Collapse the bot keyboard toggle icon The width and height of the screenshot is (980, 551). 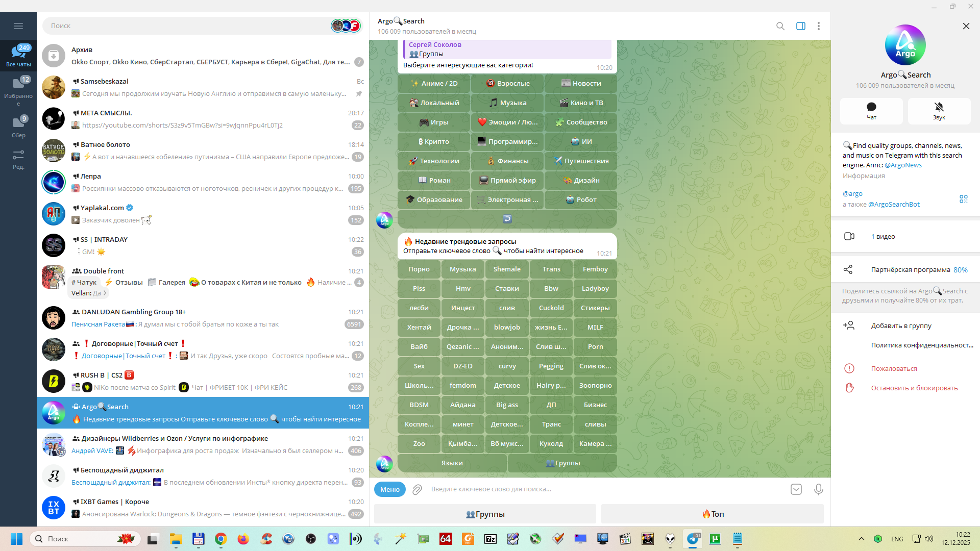(x=796, y=489)
